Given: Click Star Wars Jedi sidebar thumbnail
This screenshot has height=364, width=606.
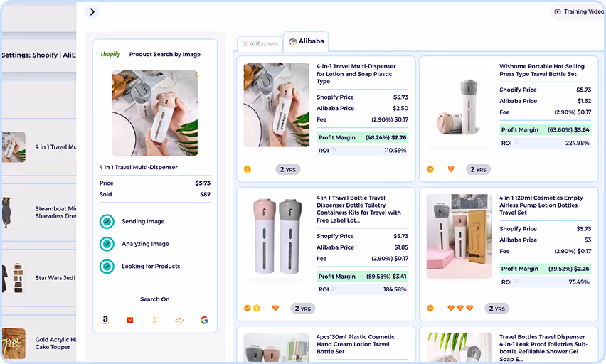Looking at the screenshot, I should 14,278.
